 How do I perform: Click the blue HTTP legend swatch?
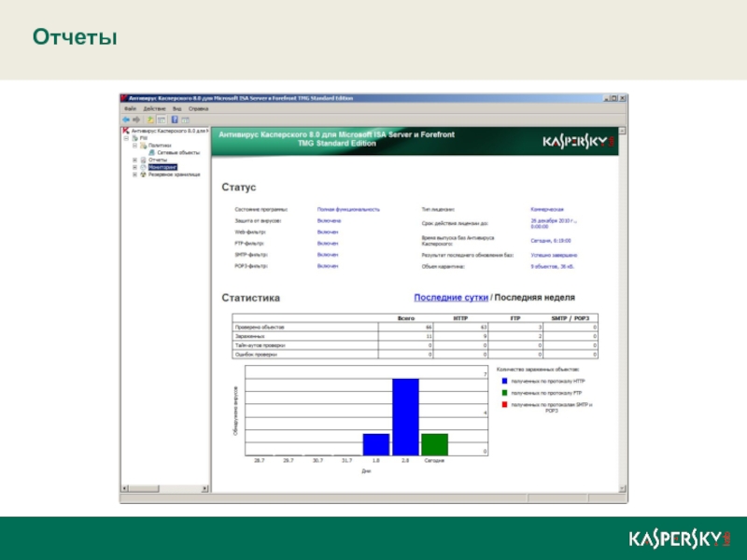click(504, 381)
